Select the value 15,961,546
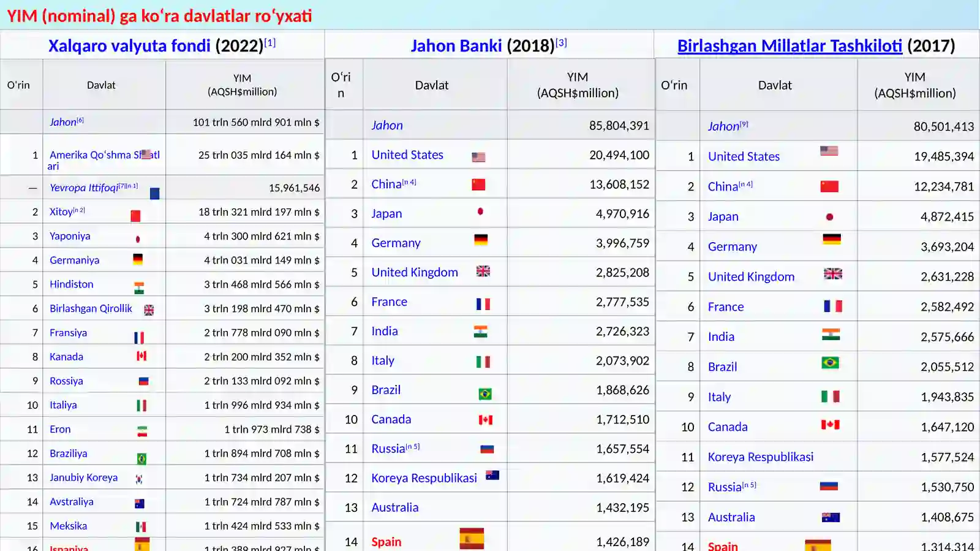980x551 pixels. coord(294,188)
